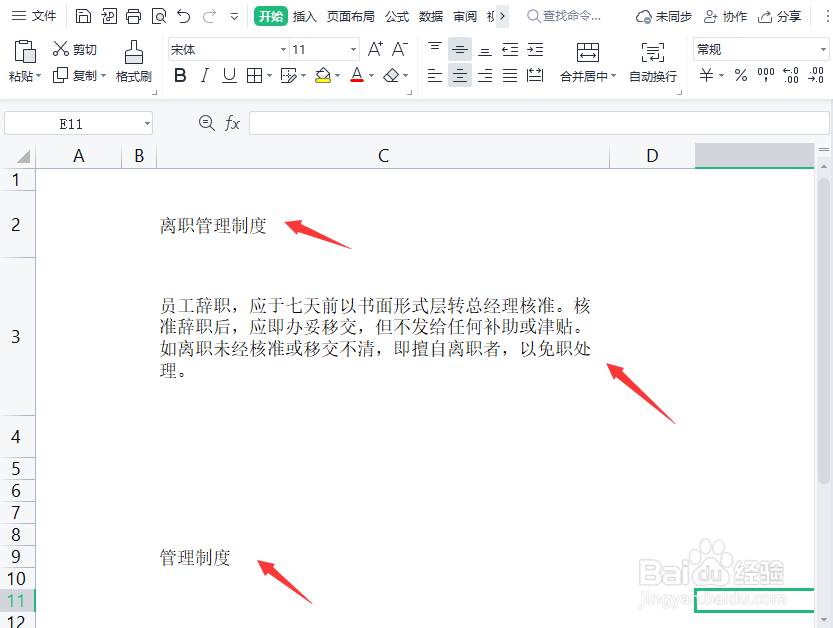The height and width of the screenshot is (628, 833).
Task: Apply italic formatting
Action: point(207,75)
